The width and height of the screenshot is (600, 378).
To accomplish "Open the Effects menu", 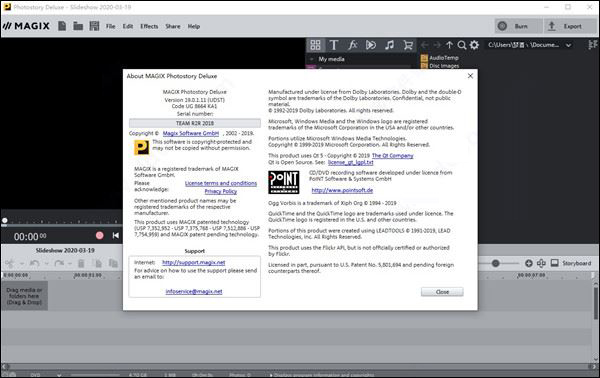I will pos(149,26).
